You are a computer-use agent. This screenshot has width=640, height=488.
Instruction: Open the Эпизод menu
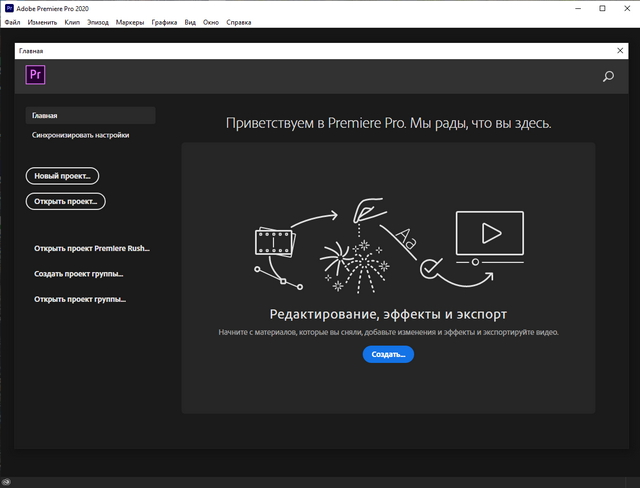click(99, 21)
